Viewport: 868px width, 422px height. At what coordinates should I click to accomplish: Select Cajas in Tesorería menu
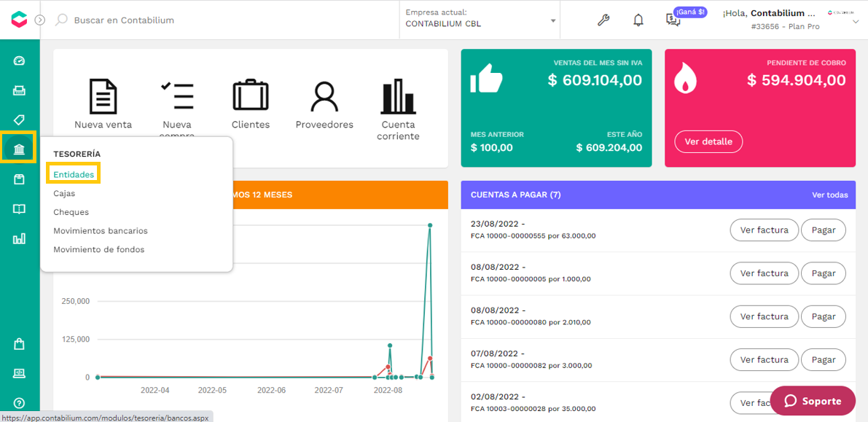[64, 193]
